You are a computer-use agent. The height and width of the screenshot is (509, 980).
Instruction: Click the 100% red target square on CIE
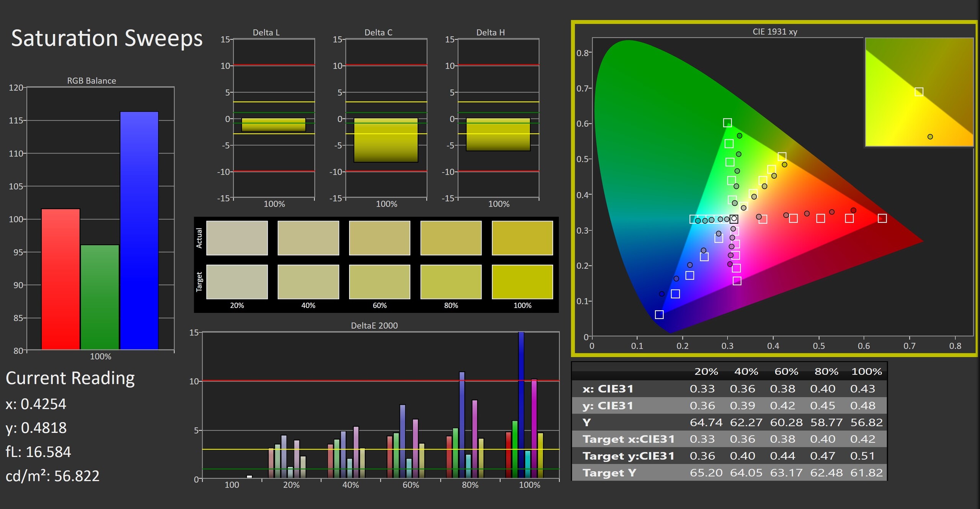[882, 218]
